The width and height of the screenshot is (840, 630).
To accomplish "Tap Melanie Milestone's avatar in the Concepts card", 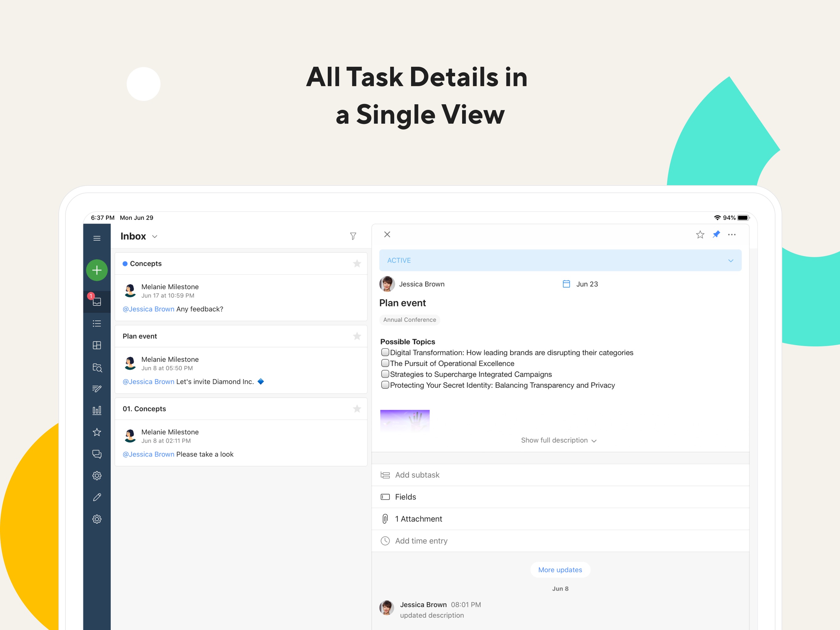I will pyautogui.click(x=130, y=291).
